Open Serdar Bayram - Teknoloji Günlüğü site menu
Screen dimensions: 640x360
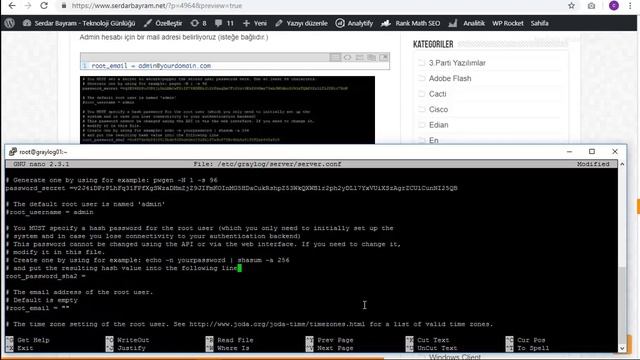coord(79,23)
